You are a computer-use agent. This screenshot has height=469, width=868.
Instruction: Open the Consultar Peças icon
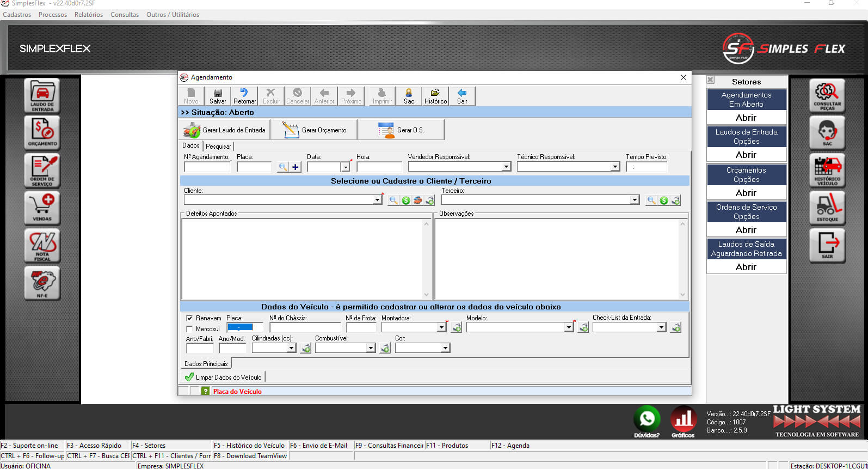click(827, 96)
